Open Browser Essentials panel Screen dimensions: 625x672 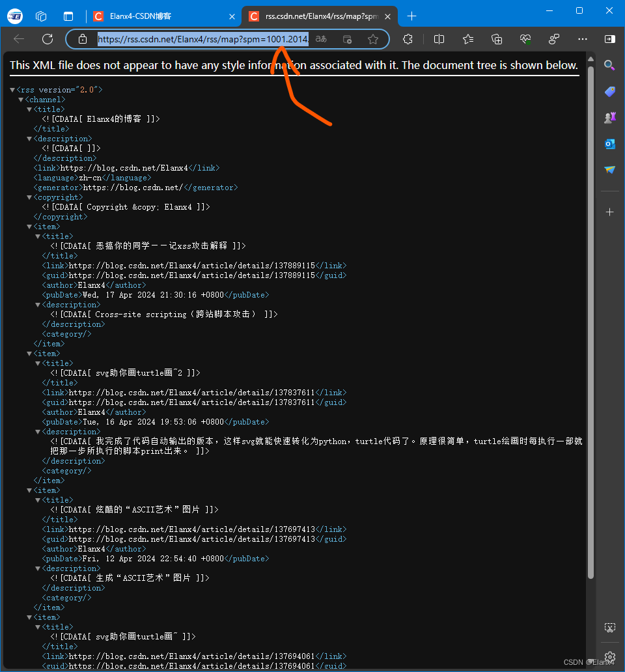tap(525, 39)
